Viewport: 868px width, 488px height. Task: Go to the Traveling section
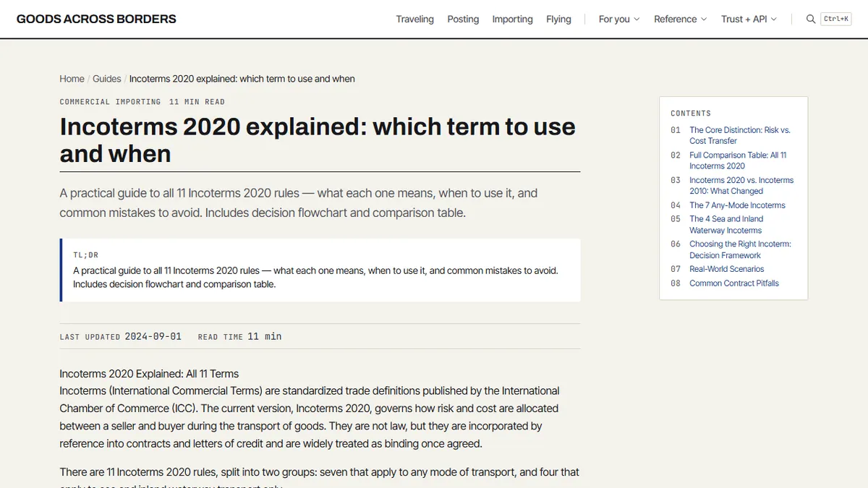pos(415,20)
